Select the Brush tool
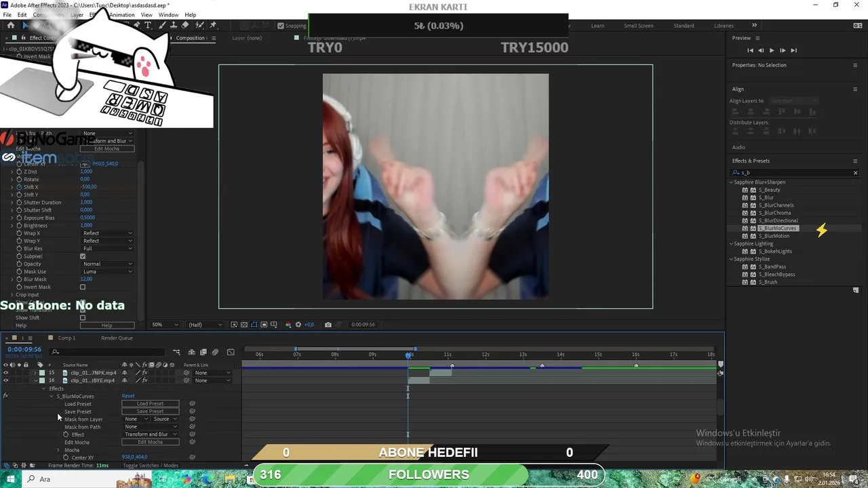This screenshot has height=488, width=868. (163, 25)
